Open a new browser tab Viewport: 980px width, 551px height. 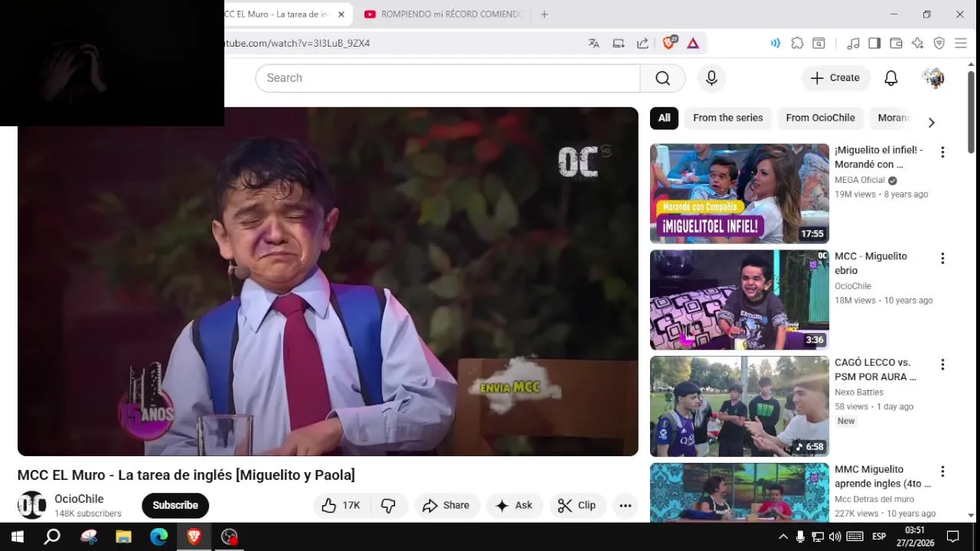point(544,15)
